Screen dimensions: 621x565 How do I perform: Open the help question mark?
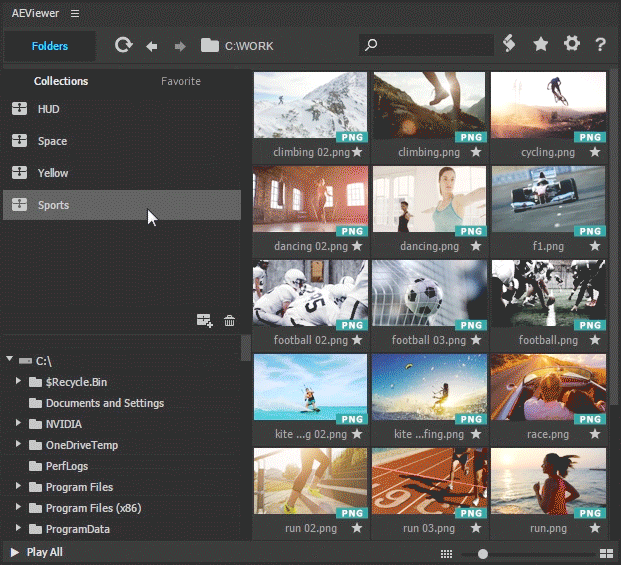pos(601,44)
